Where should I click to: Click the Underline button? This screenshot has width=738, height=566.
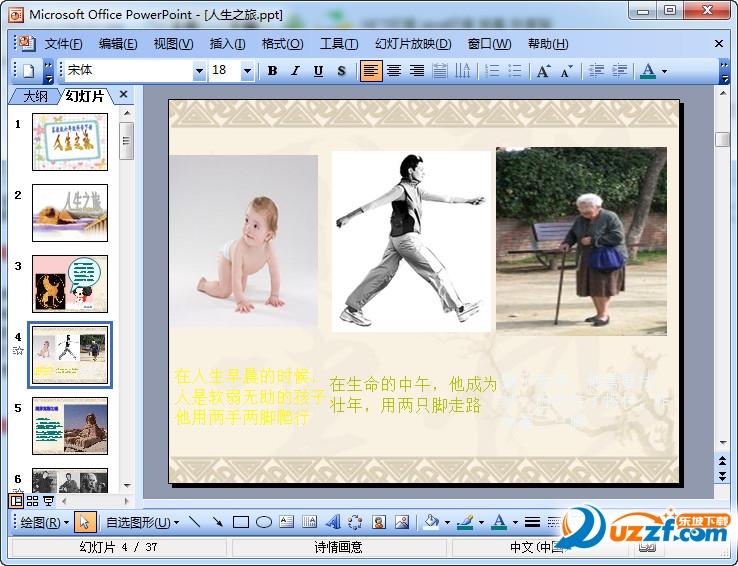pos(318,71)
